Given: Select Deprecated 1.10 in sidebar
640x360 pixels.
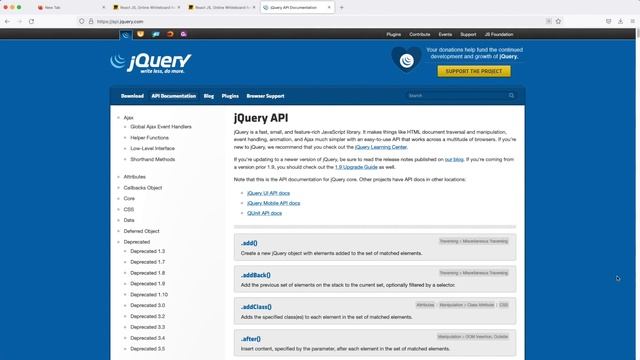Looking at the screenshot, I should pyautogui.click(x=149, y=294).
